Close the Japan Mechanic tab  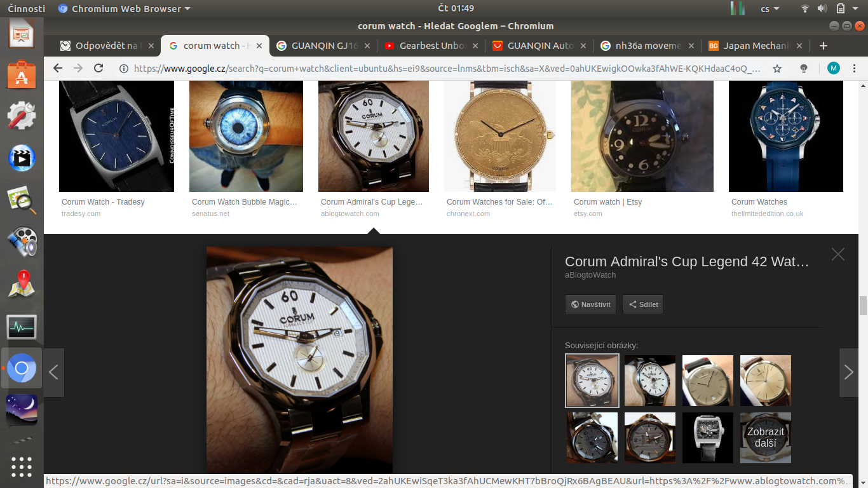tap(799, 46)
